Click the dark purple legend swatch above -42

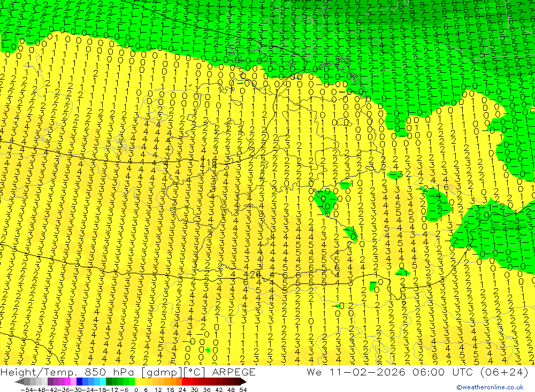pos(50,382)
